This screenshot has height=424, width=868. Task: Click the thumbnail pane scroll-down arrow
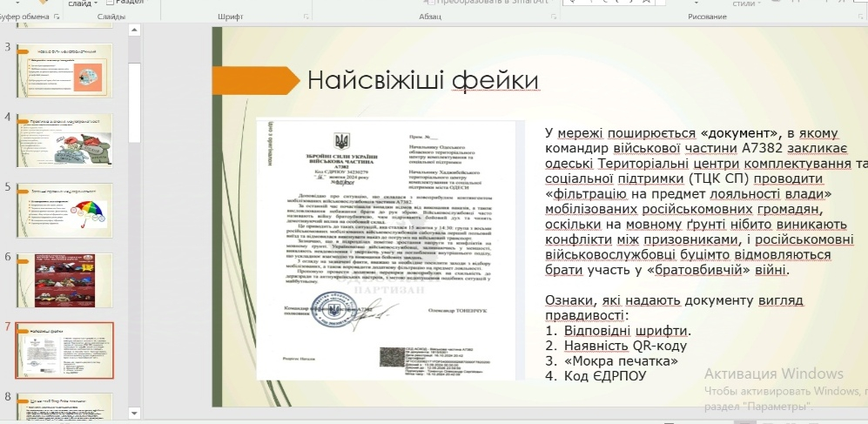tap(135, 413)
